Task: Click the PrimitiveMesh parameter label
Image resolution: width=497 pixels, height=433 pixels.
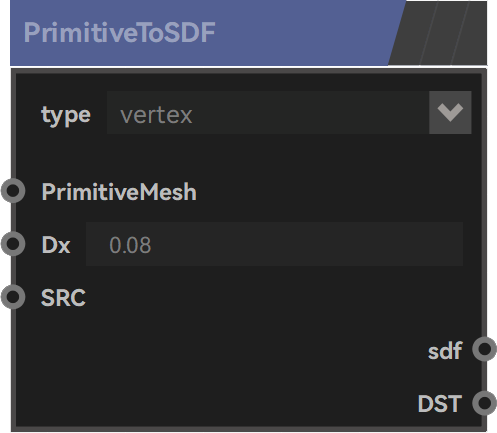Action: 119,192
